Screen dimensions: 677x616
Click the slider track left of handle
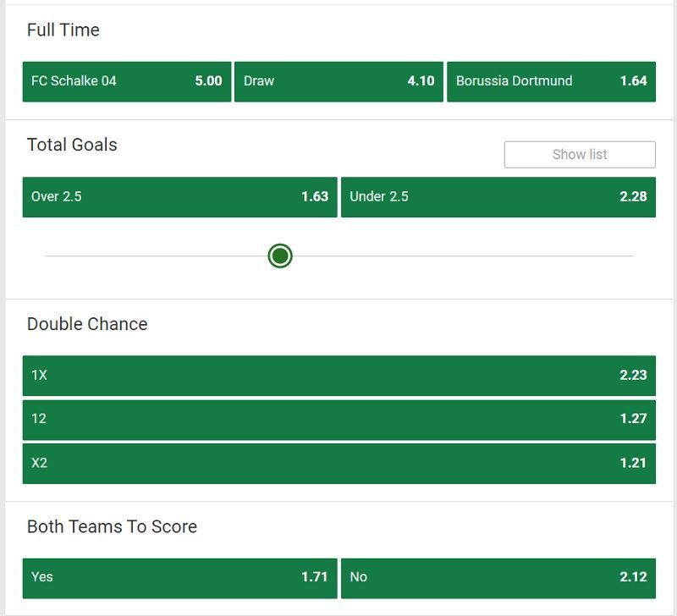click(157, 256)
